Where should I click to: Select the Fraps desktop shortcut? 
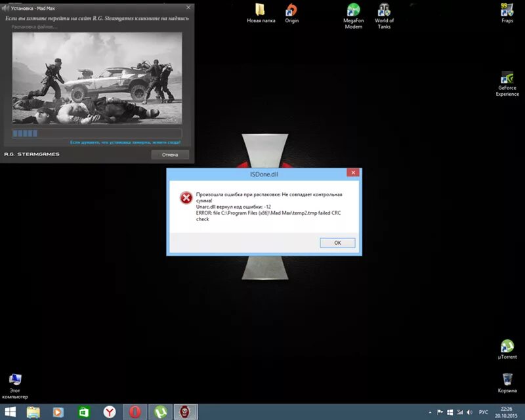click(507, 13)
